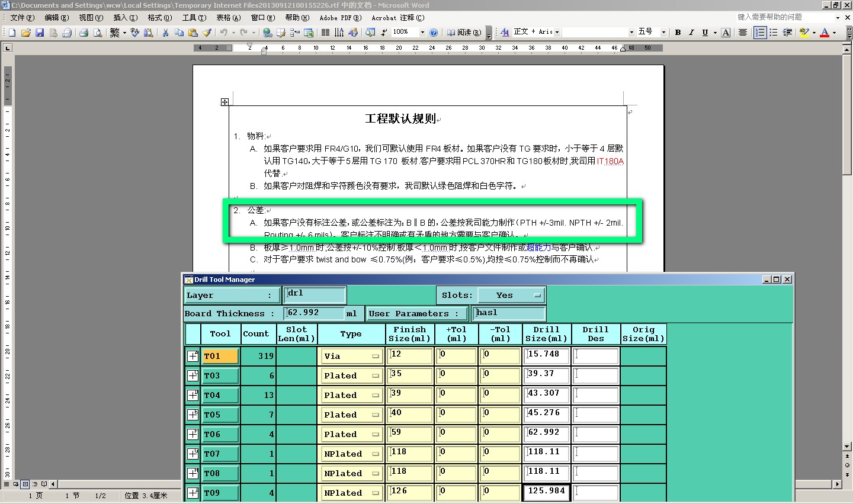
Task: Toggle Italic formatting
Action: (691, 33)
